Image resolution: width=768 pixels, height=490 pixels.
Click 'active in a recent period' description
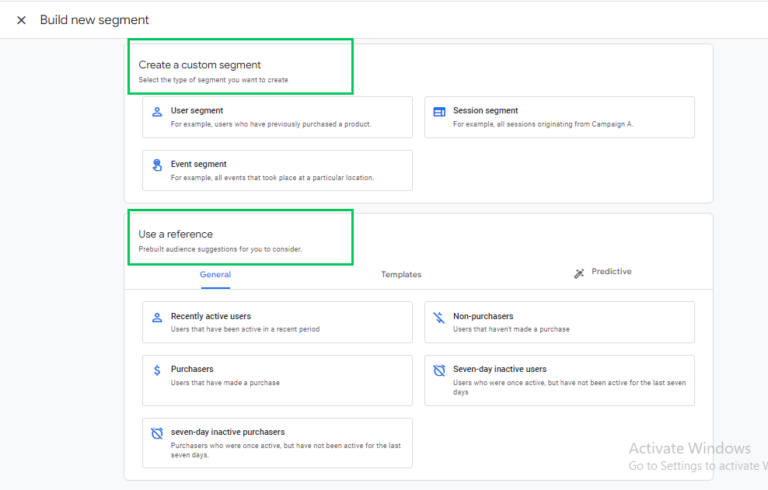point(245,329)
